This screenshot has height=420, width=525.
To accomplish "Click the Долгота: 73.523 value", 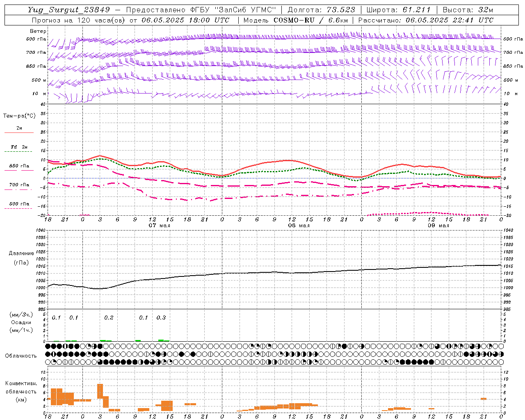I will pos(322,10).
